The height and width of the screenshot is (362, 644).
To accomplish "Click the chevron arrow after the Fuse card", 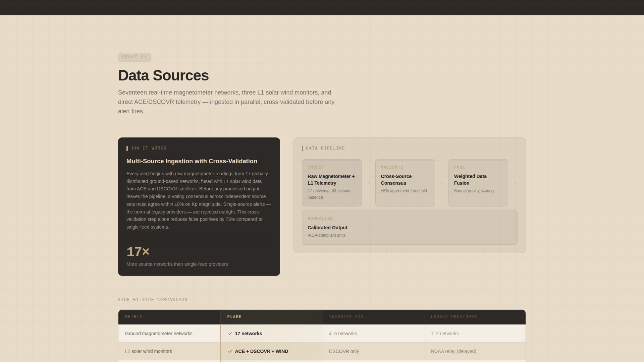I will tap(515, 183).
